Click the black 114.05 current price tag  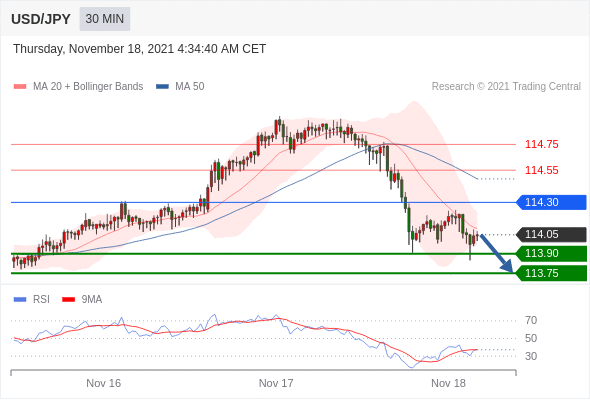click(551, 234)
